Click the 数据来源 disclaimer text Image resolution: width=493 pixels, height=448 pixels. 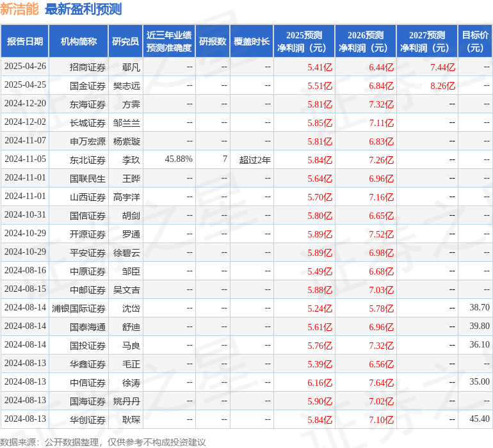(x=103, y=442)
